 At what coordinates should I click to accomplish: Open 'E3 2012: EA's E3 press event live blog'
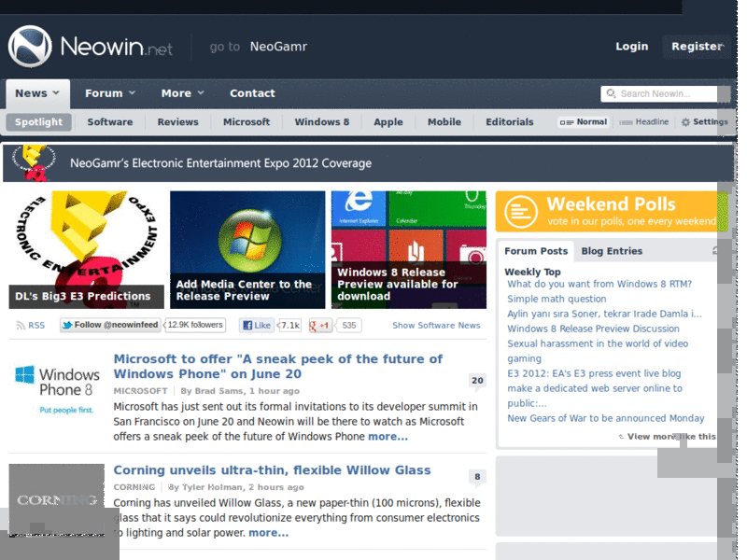click(x=594, y=373)
